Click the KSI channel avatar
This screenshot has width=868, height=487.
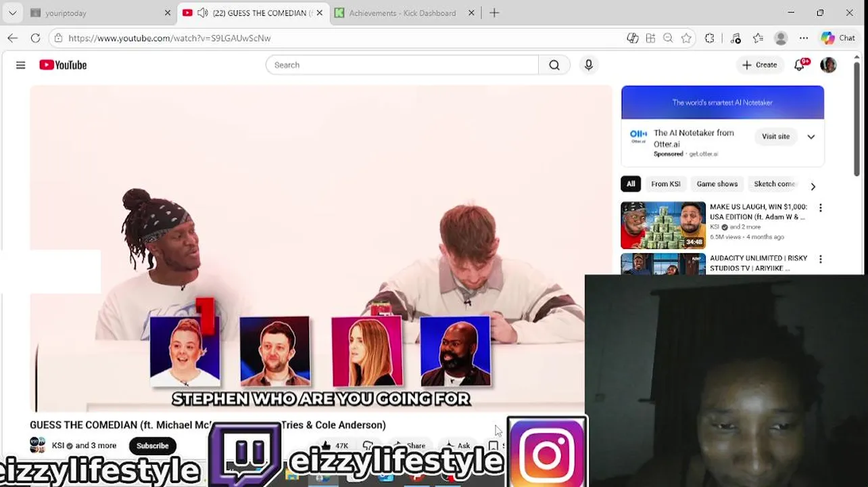pyautogui.click(x=38, y=445)
